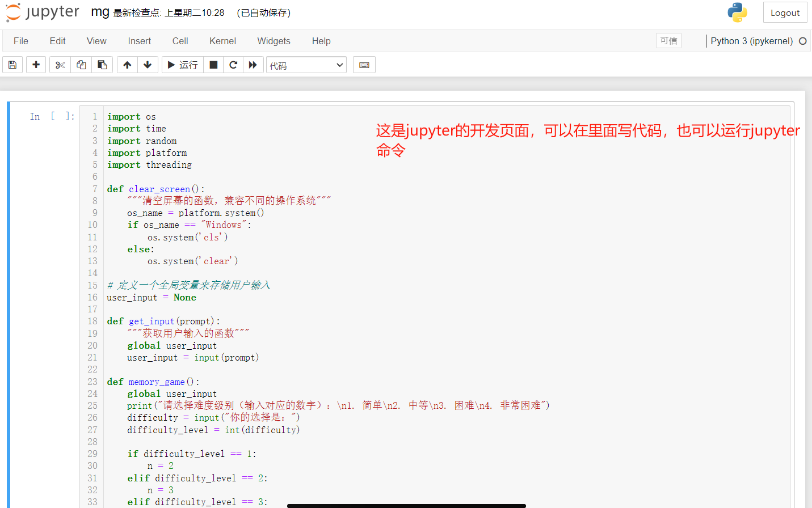Click the 'import random' line
The image size is (812, 508).
(x=142, y=141)
